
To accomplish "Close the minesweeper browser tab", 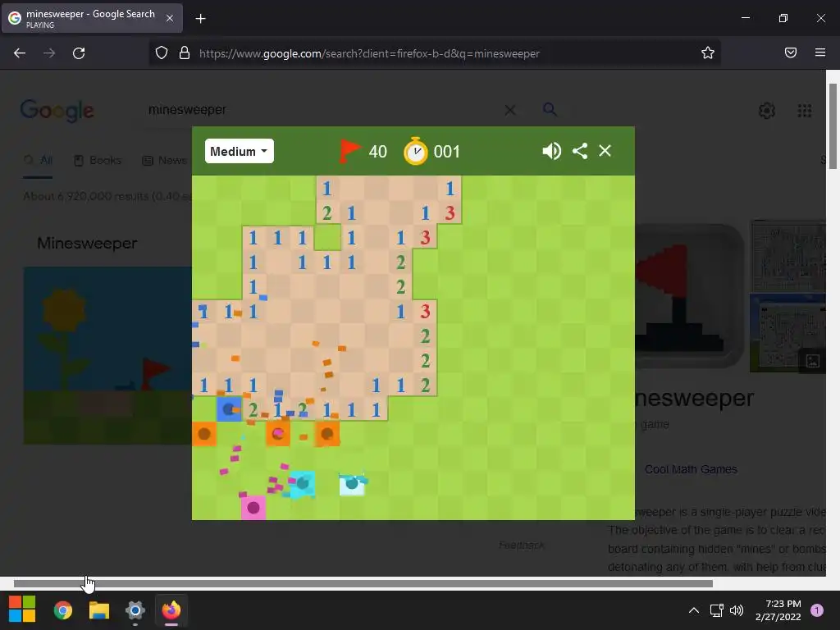I will click(169, 18).
